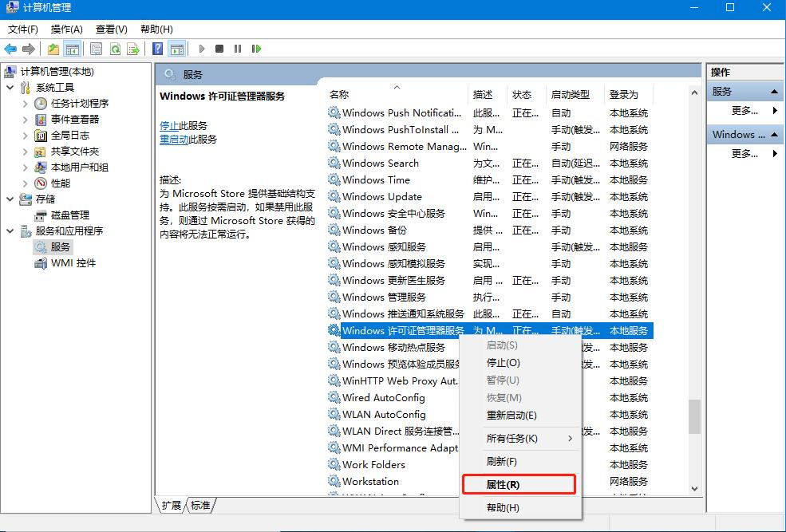Screen dimensions: 786x532
Task: Toggle the show/hide console tree icon
Action: click(x=71, y=49)
